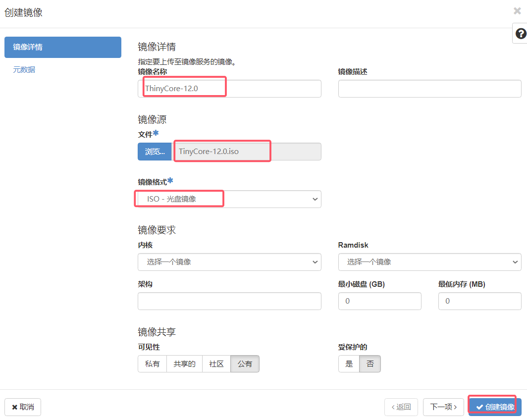Image resolution: width=527 pixels, height=420 pixels.
Task: Click the 架构 input field
Action: pos(229,301)
